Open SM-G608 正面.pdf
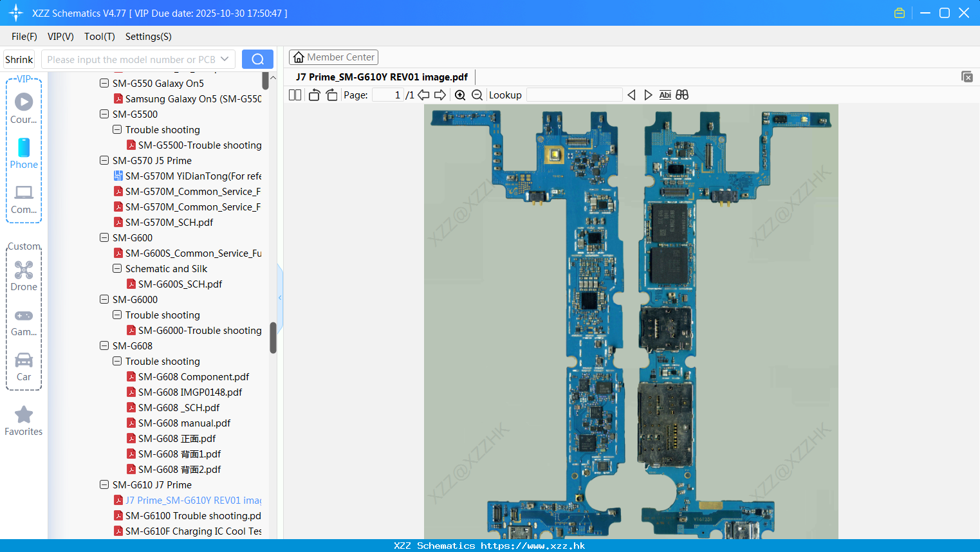Screen dimensions: 980x552 171,438
